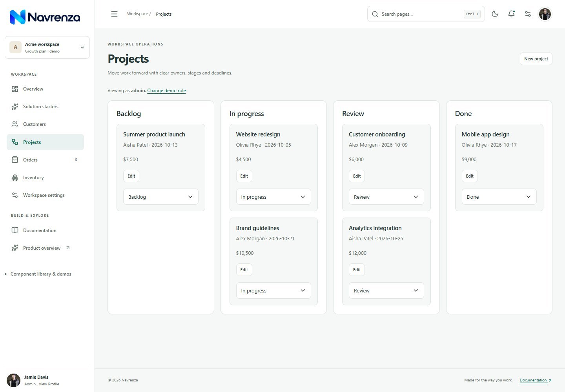
Task: Open stage dropdown for Mobile app design
Action: click(x=499, y=197)
